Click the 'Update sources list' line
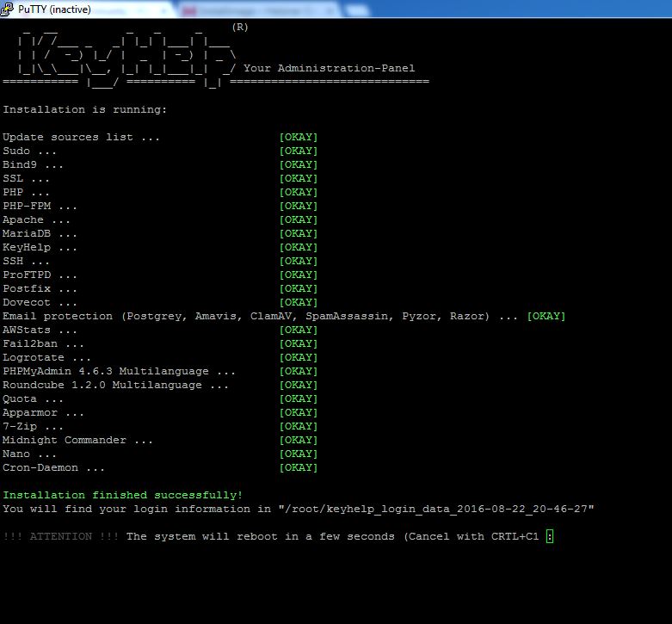This screenshot has height=624, width=672. click(81, 137)
